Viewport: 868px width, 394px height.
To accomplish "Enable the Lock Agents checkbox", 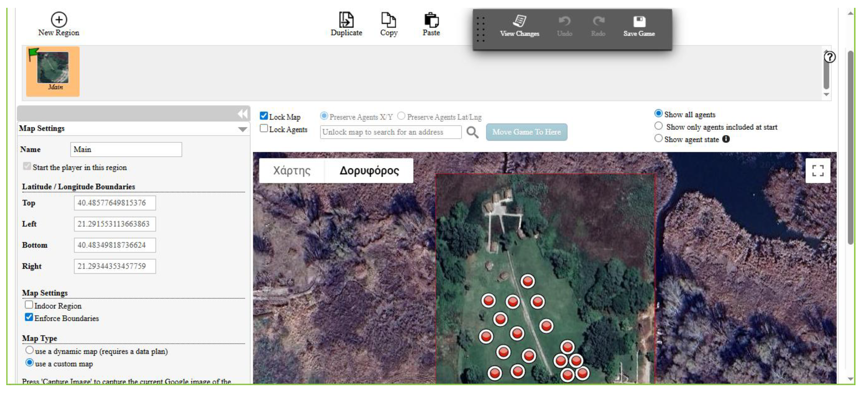I will [x=264, y=128].
